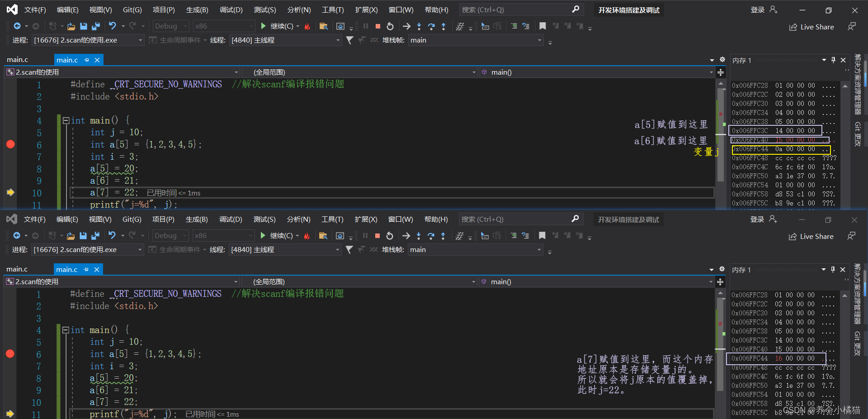Toggle bookmark icon in bottom window toolbar
868x419 pixels.
542,236
